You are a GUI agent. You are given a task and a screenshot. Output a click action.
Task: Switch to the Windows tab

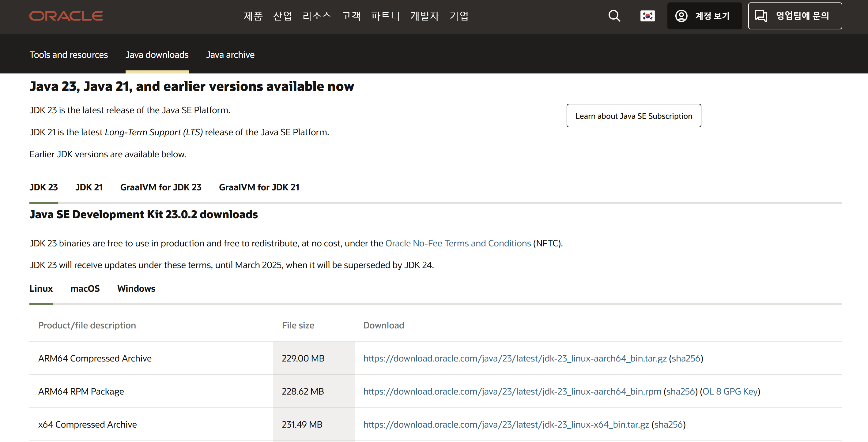(136, 289)
